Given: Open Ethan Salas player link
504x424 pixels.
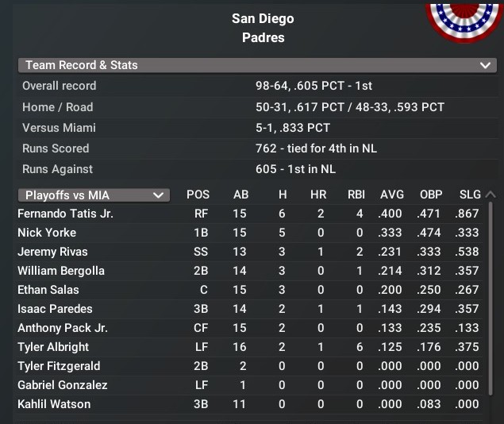Looking at the screenshot, I should click(48, 290).
